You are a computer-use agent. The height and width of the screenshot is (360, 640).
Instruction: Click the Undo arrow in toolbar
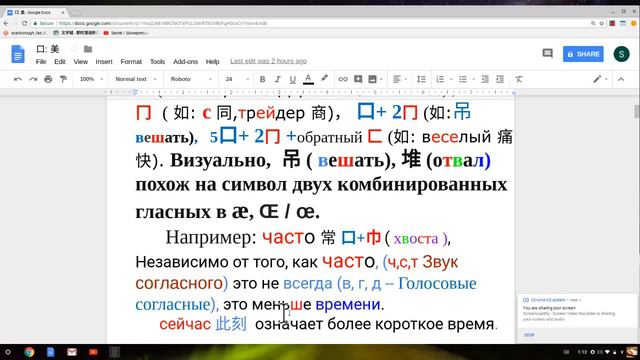[18, 79]
